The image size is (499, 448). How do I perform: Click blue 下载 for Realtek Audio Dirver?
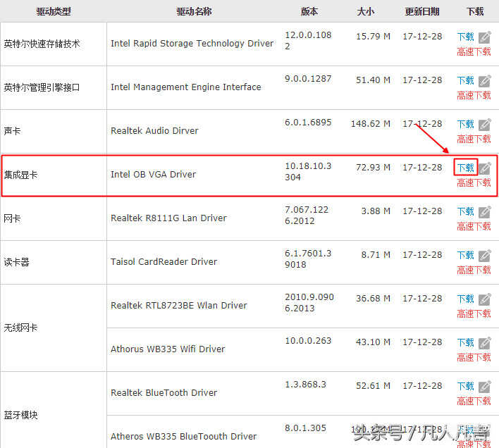pyautogui.click(x=466, y=124)
